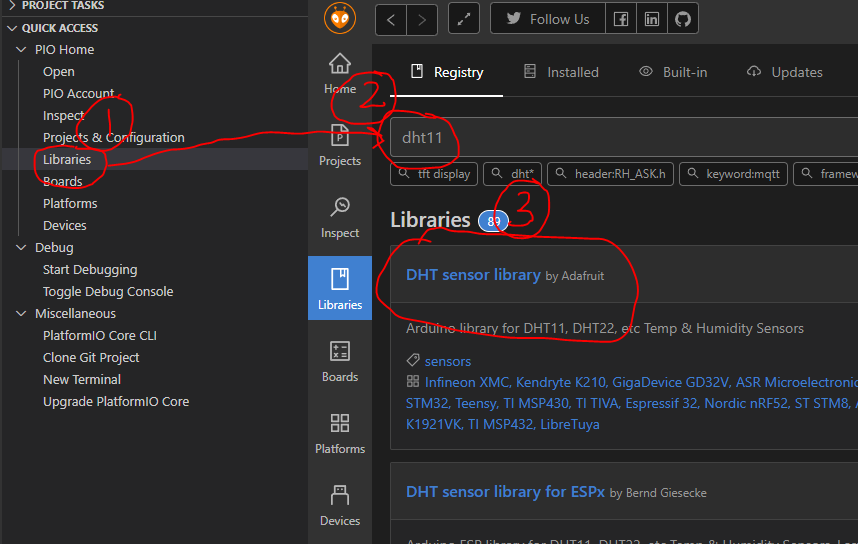Select PlatformIO Core CLI
The width and height of the screenshot is (858, 544).
click(x=100, y=335)
